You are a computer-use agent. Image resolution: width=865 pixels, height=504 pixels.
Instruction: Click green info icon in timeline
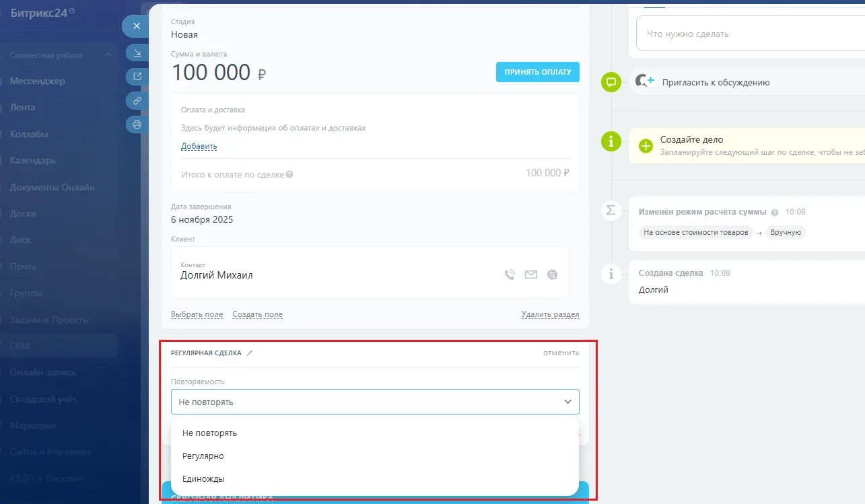coord(611,141)
